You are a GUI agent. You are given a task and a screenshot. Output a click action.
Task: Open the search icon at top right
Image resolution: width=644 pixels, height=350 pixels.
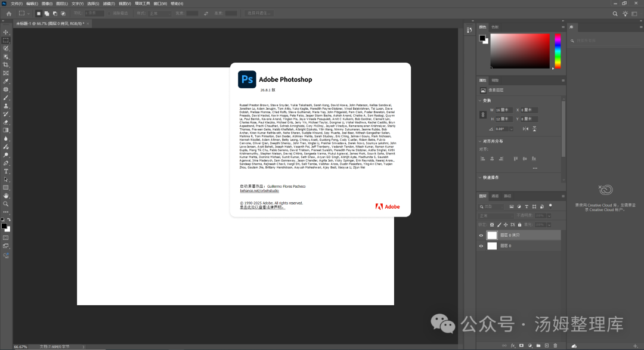[615, 14]
